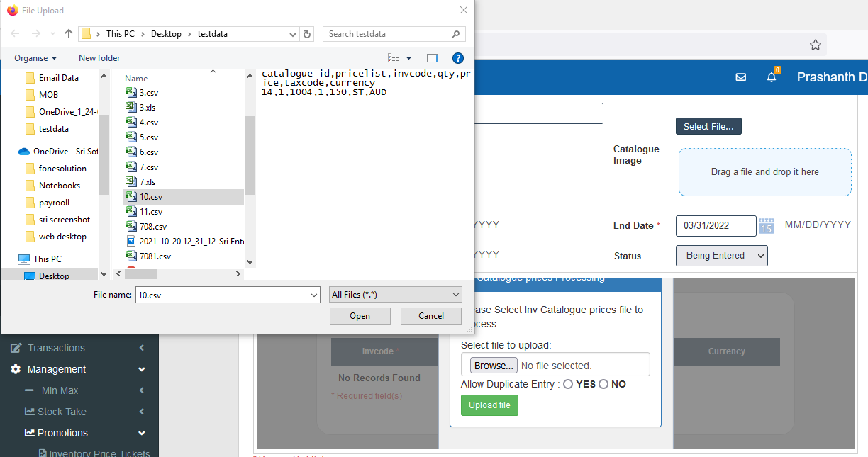Open the Organise dropdown menu
This screenshot has height=457, width=868.
tap(35, 58)
